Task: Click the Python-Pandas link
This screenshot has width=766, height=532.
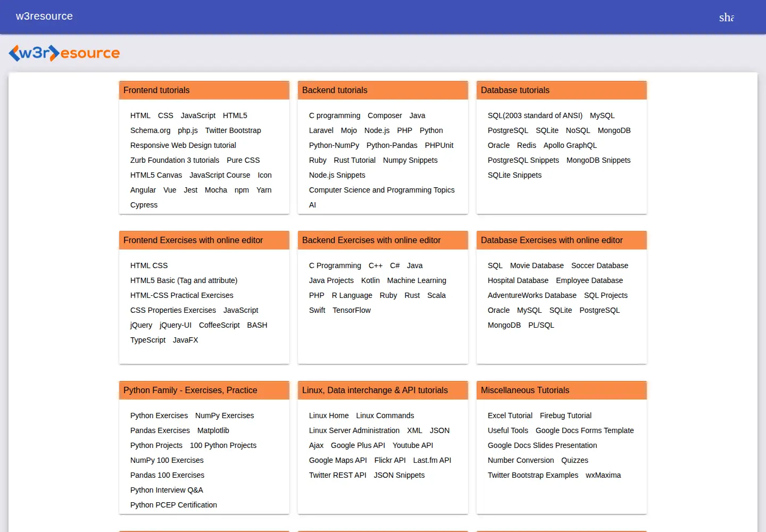Action: coord(392,145)
